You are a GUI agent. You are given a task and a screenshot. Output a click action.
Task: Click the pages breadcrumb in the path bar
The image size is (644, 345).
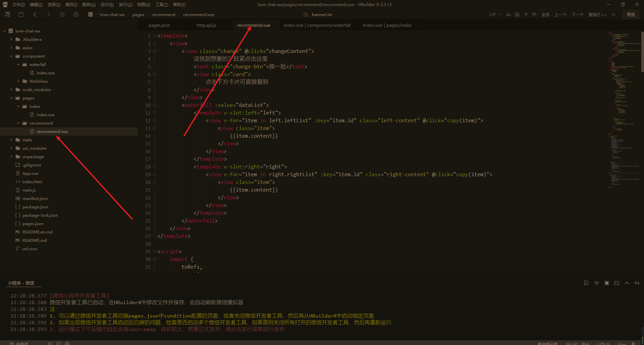[x=138, y=15]
